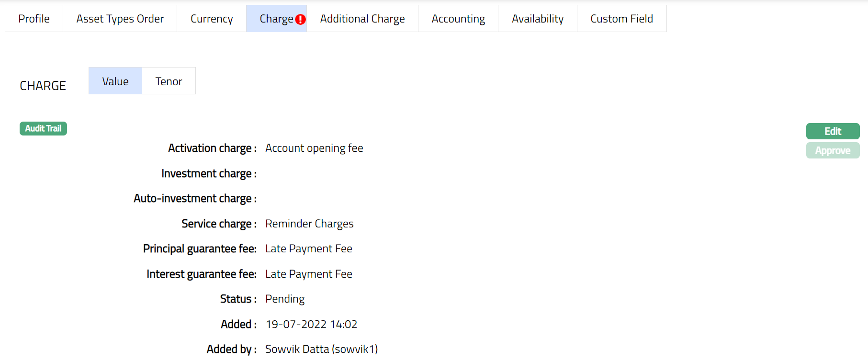The image size is (868, 361).
Task: Select the Charge tab label
Action: (x=276, y=19)
